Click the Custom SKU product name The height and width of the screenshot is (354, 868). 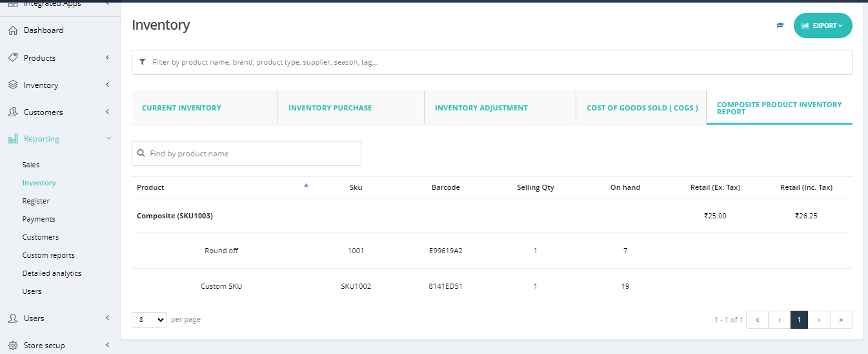[221, 286]
